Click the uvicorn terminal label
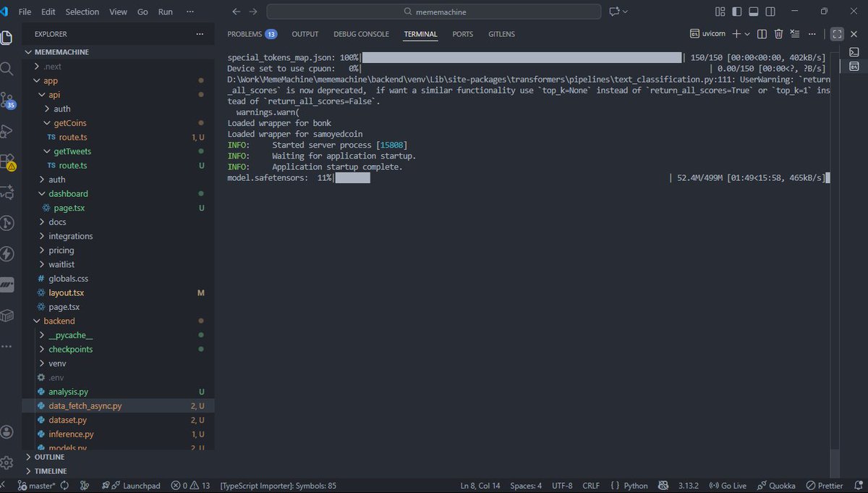 (708, 33)
